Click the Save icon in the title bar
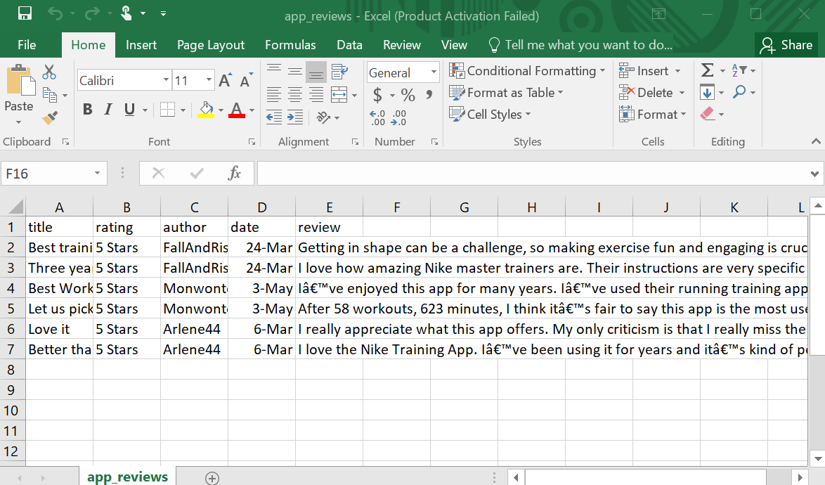825x485 pixels. [x=24, y=13]
